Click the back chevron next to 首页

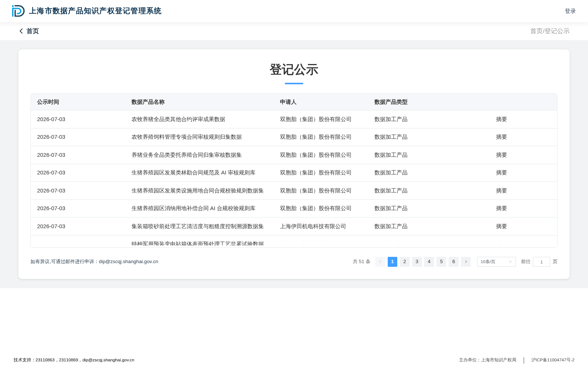point(21,31)
